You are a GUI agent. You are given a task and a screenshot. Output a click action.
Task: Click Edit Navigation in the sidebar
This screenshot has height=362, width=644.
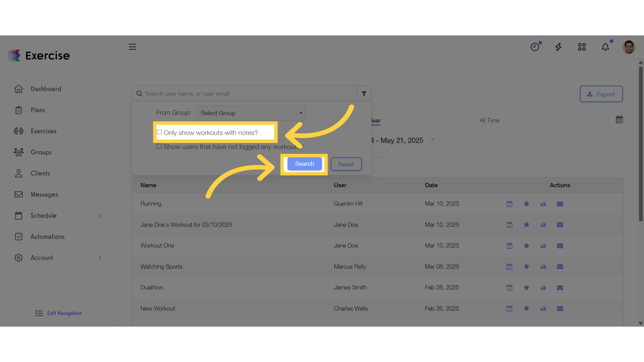58,313
